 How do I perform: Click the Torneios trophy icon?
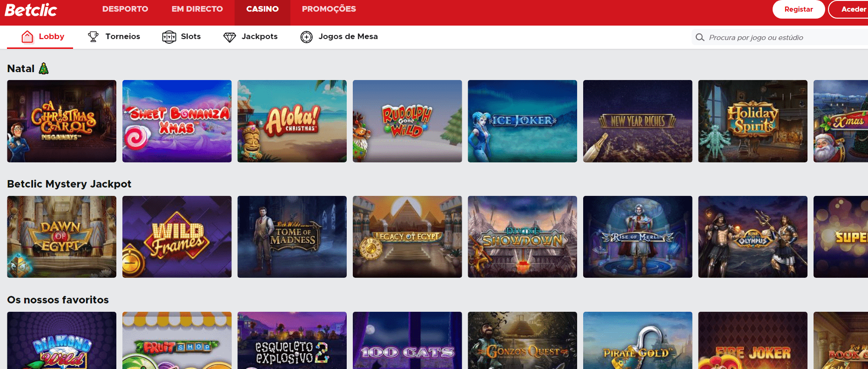tap(93, 37)
